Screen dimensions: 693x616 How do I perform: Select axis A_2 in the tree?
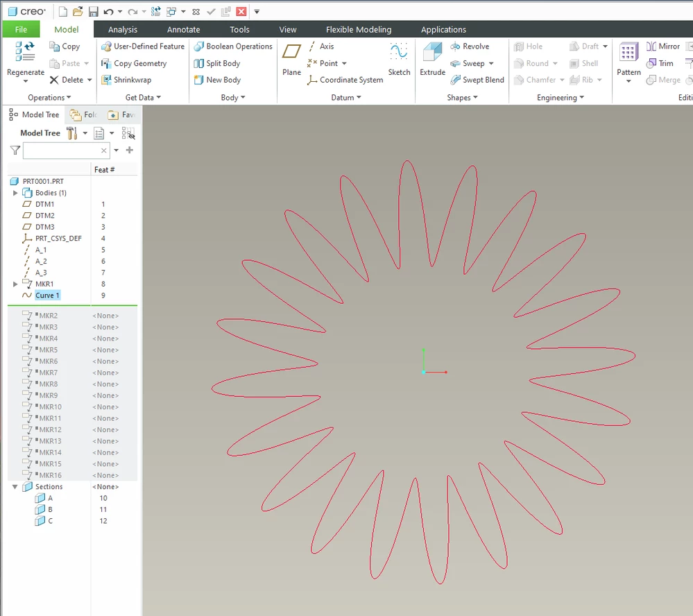[x=41, y=261]
